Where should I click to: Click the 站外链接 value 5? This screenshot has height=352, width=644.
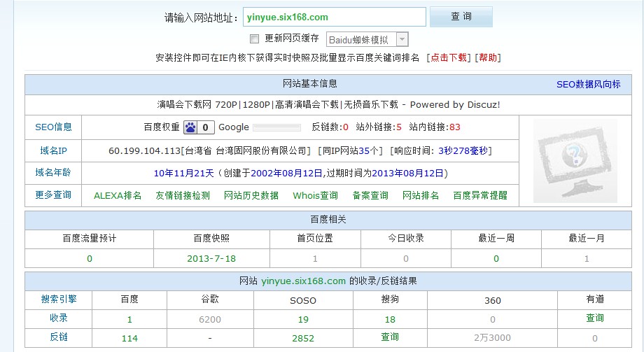399,127
